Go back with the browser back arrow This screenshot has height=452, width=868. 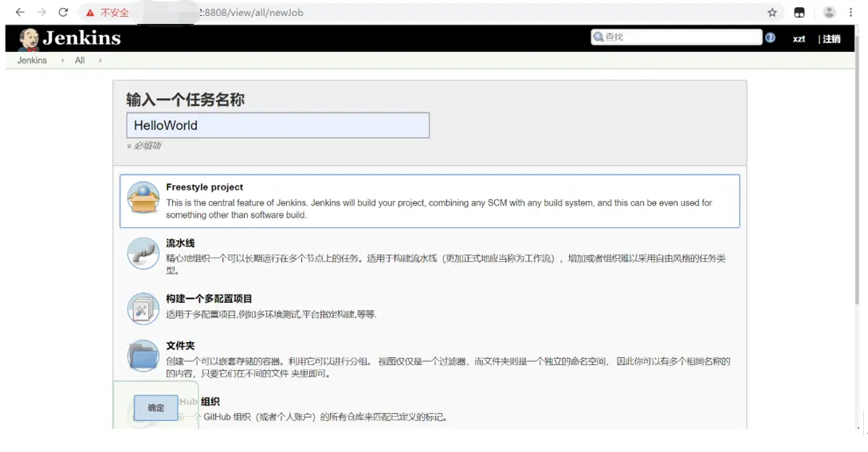point(20,12)
